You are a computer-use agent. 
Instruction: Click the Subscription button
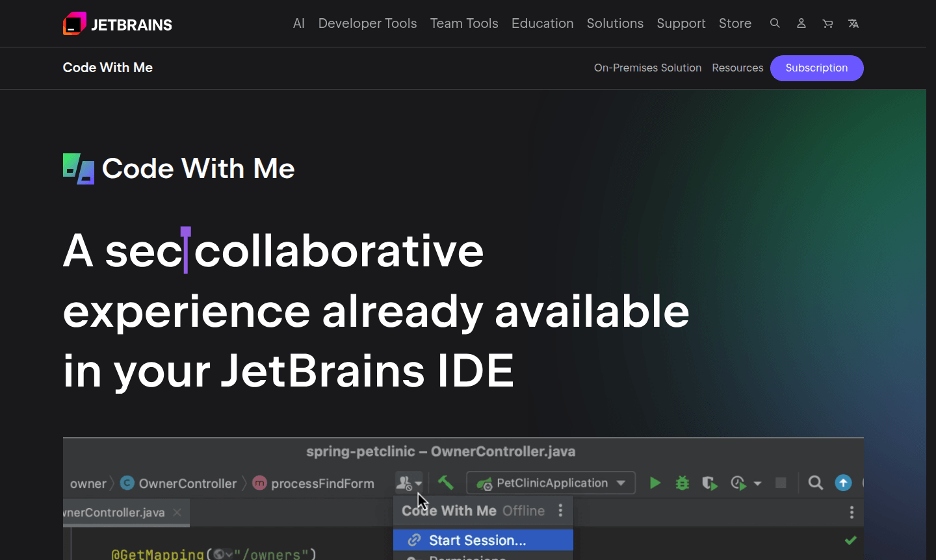(816, 68)
